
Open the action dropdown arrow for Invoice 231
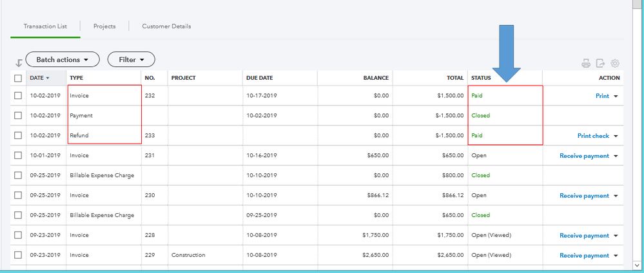tap(616, 156)
